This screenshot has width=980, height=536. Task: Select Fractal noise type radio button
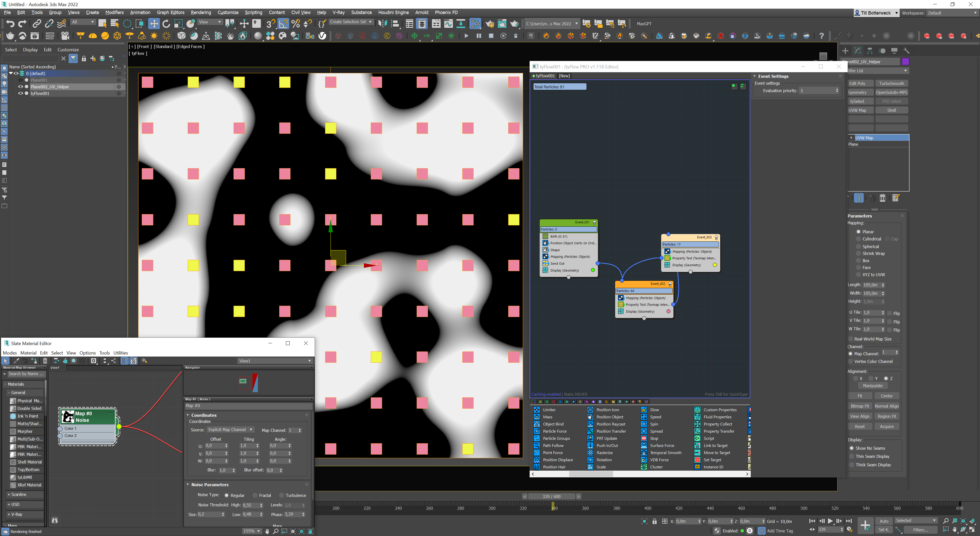click(x=255, y=495)
